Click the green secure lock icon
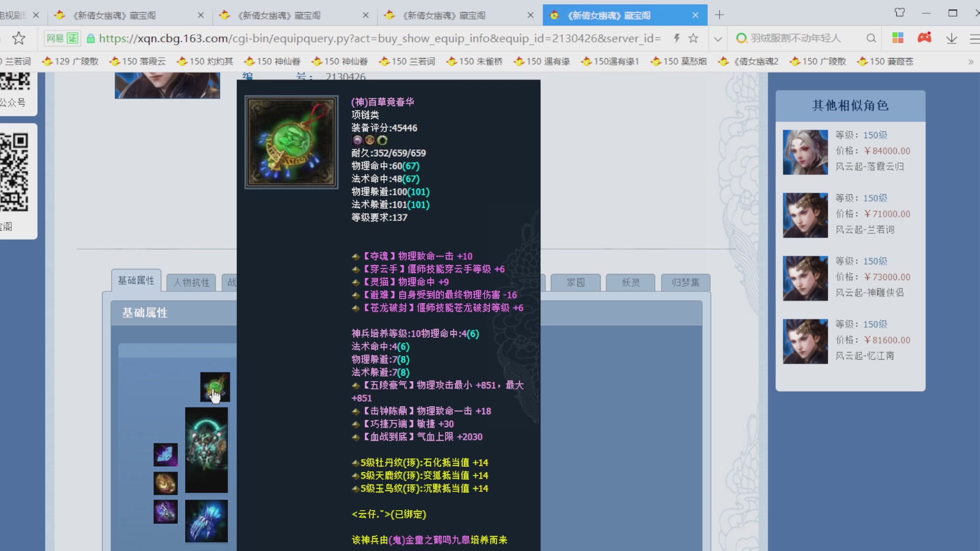 tap(91, 38)
